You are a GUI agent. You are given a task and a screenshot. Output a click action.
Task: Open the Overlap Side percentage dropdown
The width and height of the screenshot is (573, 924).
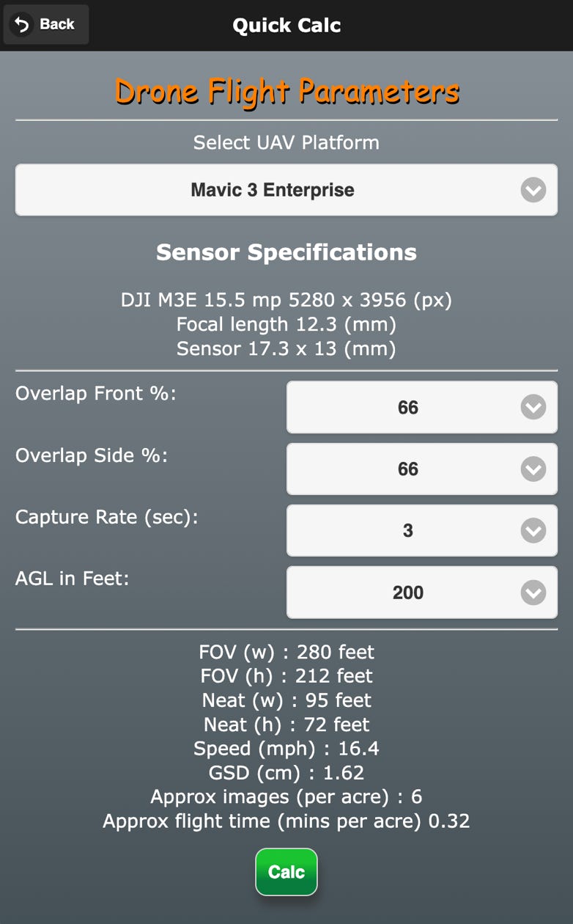(x=421, y=469)
